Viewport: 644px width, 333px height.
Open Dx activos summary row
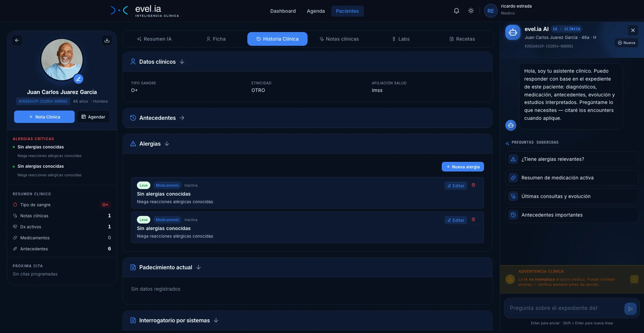click(62, 227)
